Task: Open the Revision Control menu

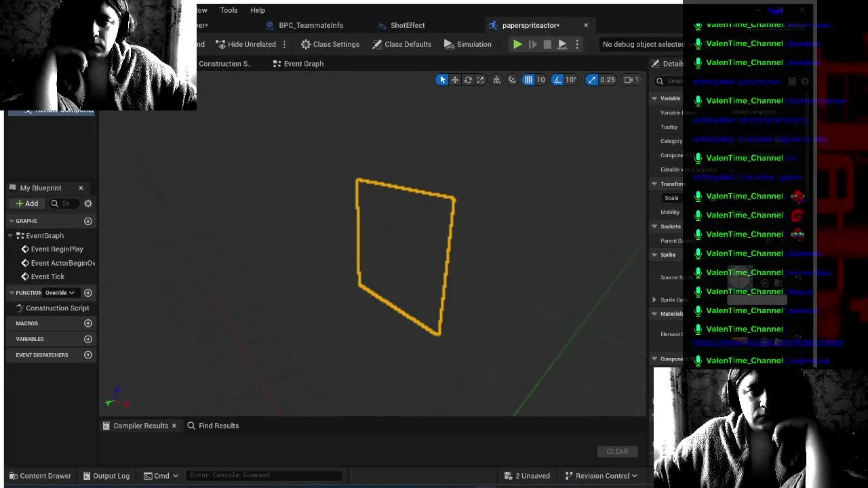Action: point(601,476)
